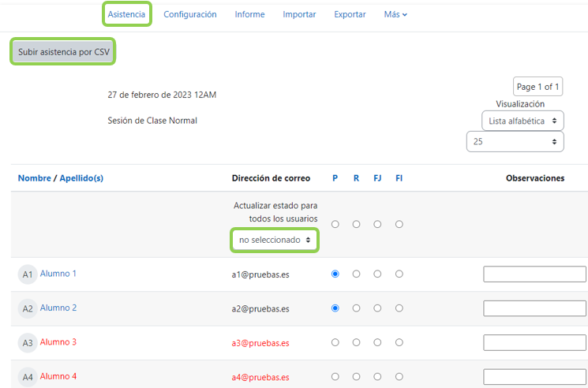Click the A1 avatar icon for Alumno 1
The image size is (588, 388).
28,274
